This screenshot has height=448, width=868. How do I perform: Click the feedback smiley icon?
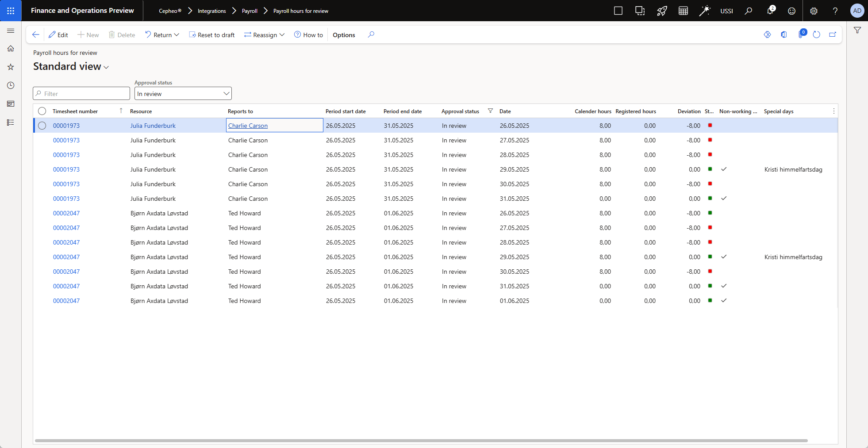pyautogui.click(x=791, y=11)
